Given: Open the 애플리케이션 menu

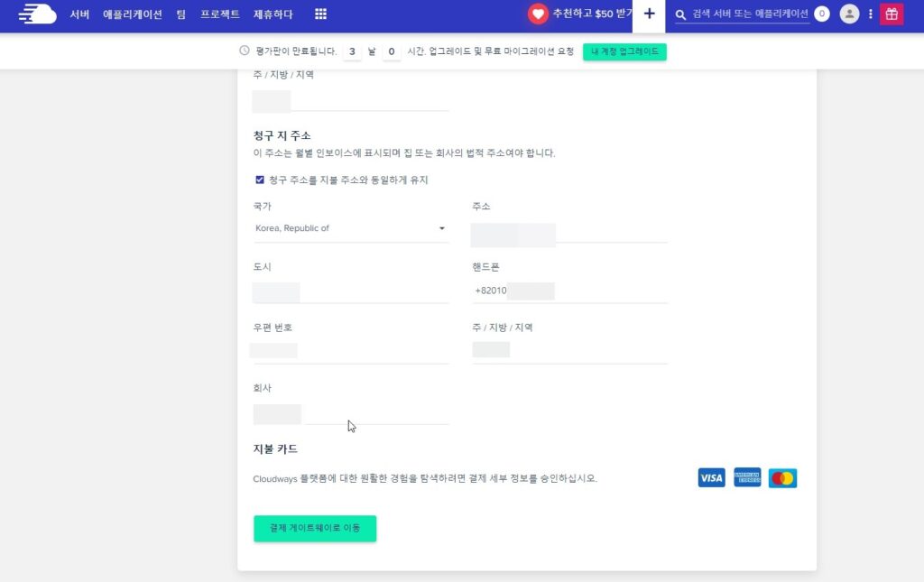Looking at the screenshot, I should [133, 14].
